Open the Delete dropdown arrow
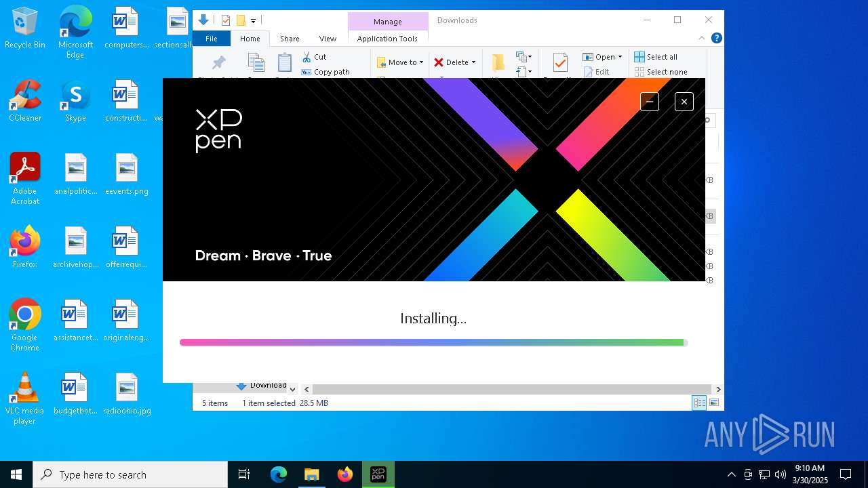The width and height of the screenshot is (868, 488). tap(473, 62)
